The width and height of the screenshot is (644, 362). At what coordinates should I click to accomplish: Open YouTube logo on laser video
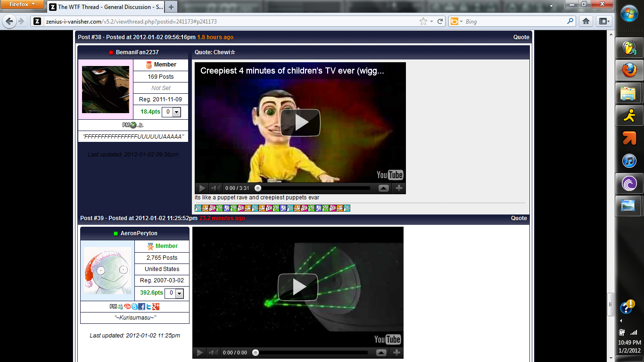click(388, 339)
